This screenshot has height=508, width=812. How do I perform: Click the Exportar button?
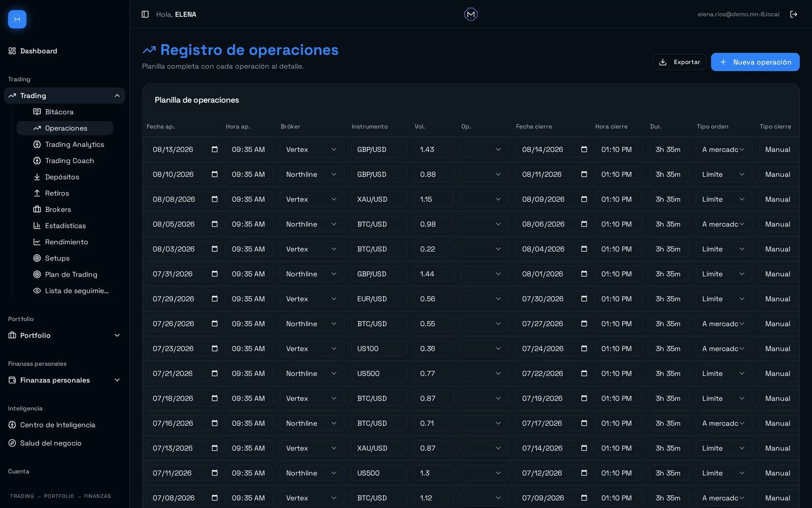click(679, 62)
